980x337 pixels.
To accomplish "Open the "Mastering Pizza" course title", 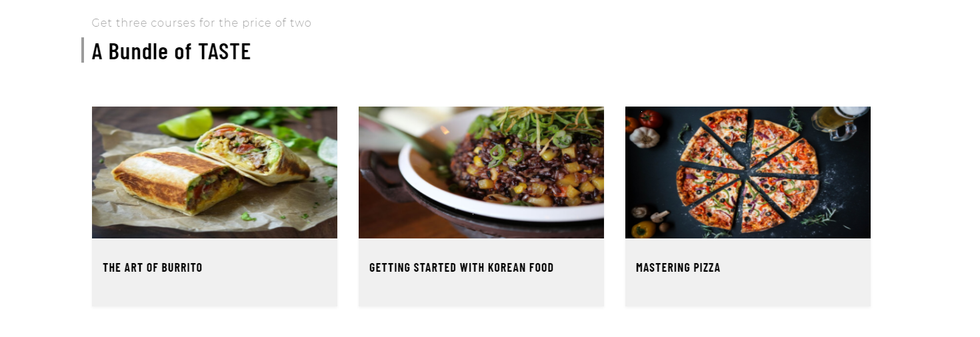I will pyautogui.click(x=678, y=268).
